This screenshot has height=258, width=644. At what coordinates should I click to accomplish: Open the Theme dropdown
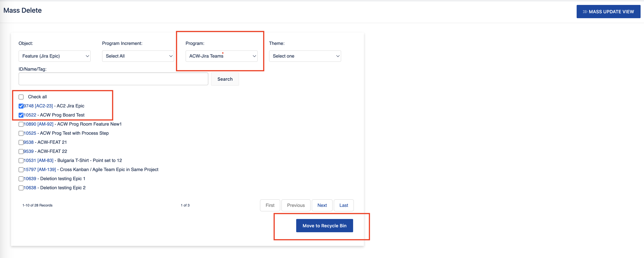coord(305,56)
